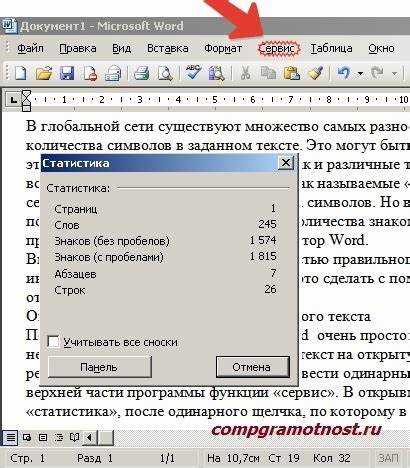This screenshot has height=468, width=410.
Task: Click Стр. 1 in the status bar
Action: click(28, 458)
